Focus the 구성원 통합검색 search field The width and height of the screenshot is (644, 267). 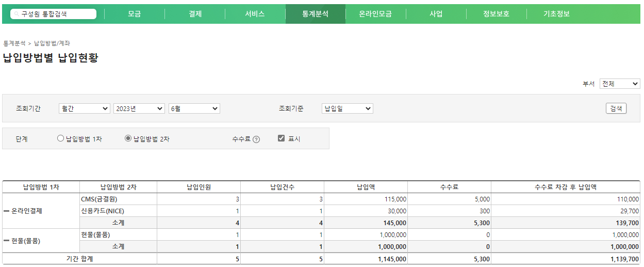[x=53, y=14]
